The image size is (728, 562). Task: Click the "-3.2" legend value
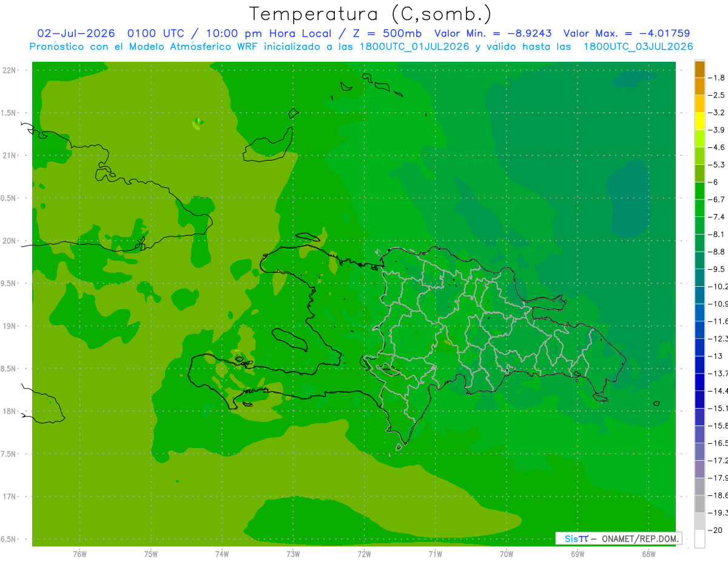pos(716,113)
